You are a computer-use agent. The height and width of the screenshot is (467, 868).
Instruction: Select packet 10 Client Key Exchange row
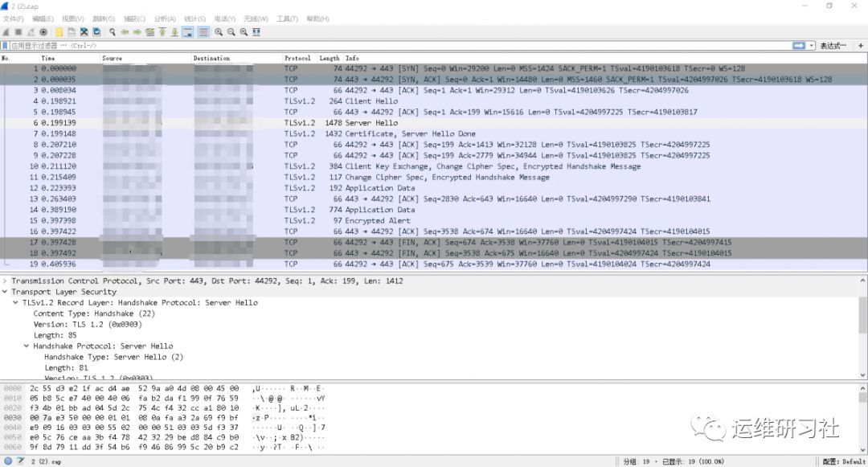coord(432,166)
